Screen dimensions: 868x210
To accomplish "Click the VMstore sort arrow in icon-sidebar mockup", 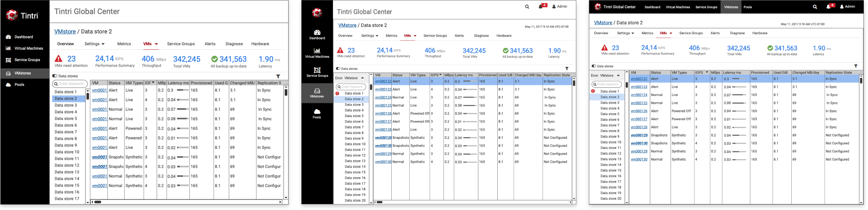I will [x=362, y=78].
